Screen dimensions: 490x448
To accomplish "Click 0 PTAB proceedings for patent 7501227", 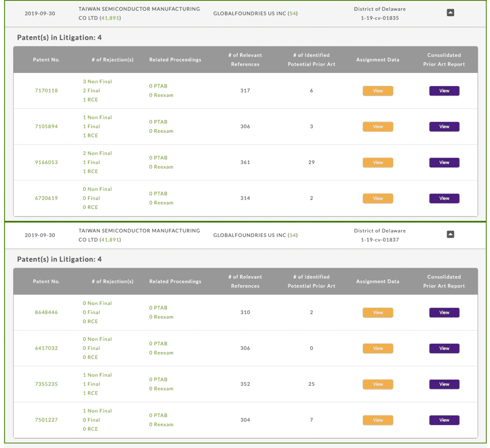I will [158, 416].
